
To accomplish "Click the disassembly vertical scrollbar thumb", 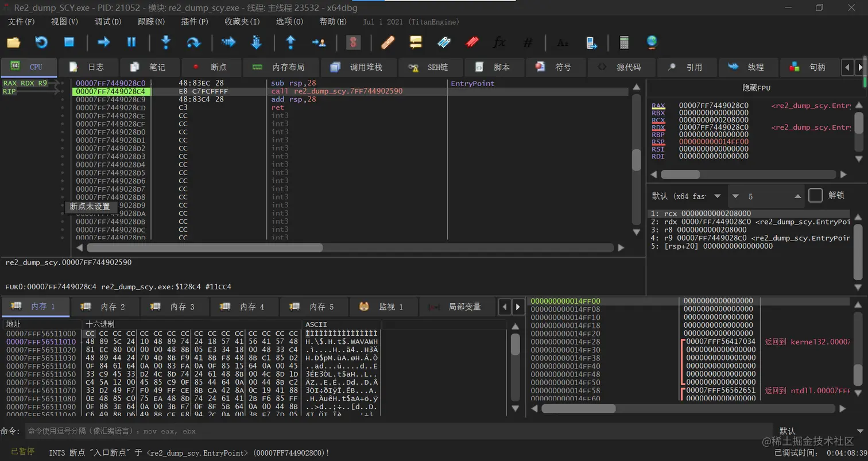I will pos(636,160).
